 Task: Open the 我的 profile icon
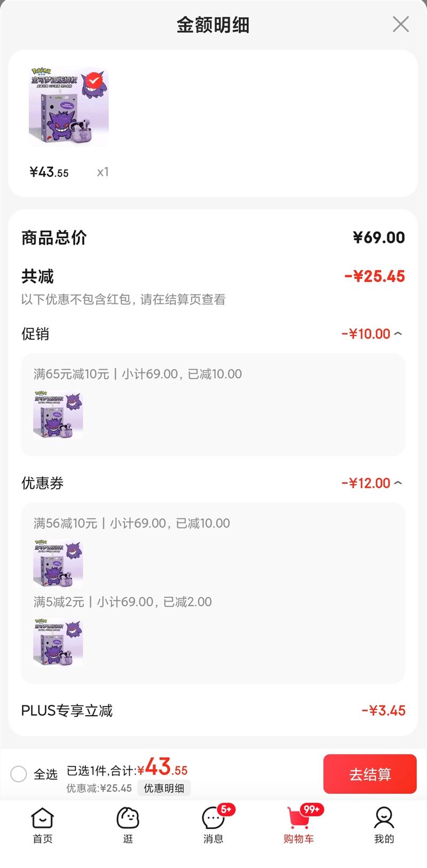384,818
